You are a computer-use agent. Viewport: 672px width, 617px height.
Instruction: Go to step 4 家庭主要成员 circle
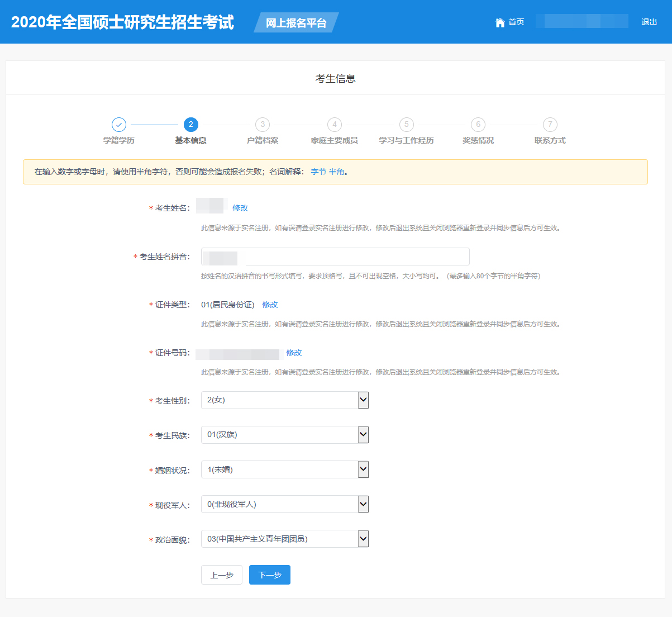pyautogui.click(x=334, y=125)
